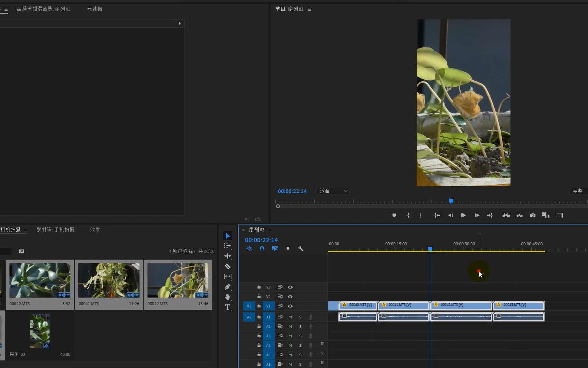The height and width of the screenshot is (368, 588).
Task: Toggle lock on track A5
Action: tap(259, 355)
